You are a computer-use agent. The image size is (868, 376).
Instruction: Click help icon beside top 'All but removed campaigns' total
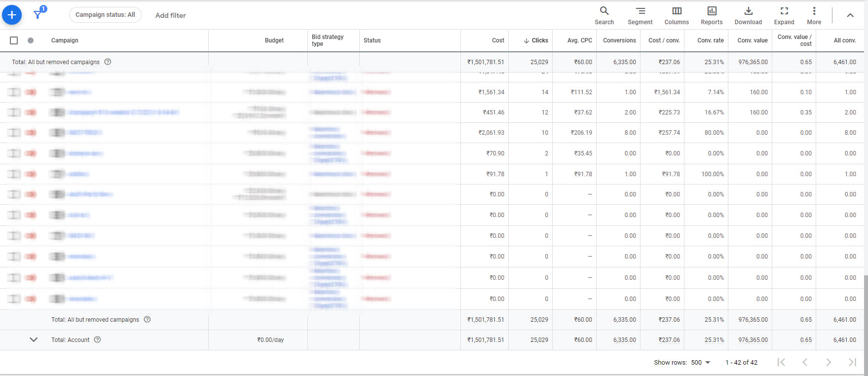pyautogui.click(x=108, y=62)
